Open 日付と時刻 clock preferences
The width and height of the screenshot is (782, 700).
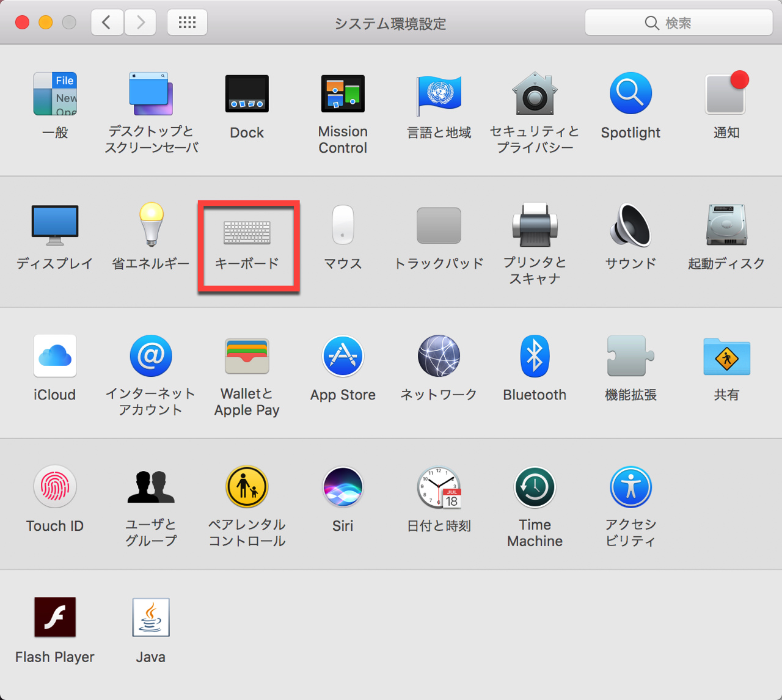439,487
